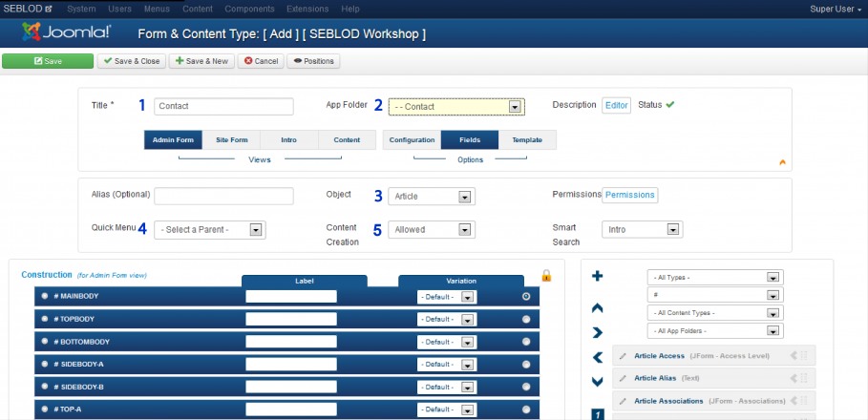Click the left chevron arrow icon
868x420 pixels.
point(598,357)
